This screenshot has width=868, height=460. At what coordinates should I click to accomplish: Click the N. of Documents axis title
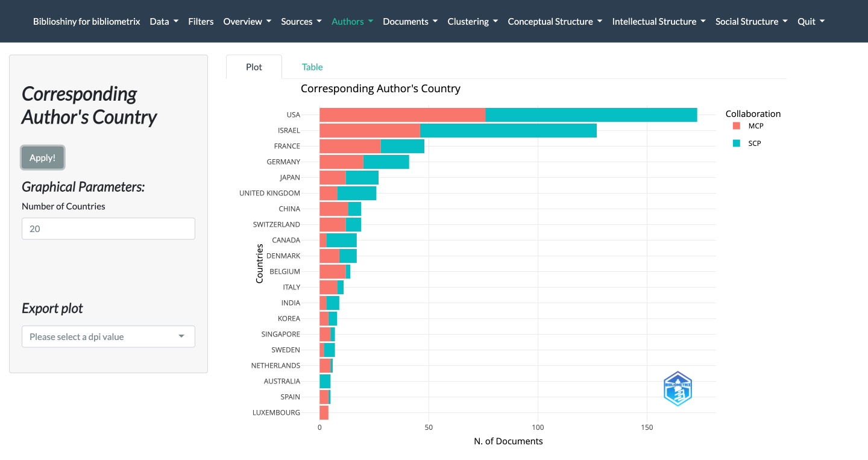508,441
